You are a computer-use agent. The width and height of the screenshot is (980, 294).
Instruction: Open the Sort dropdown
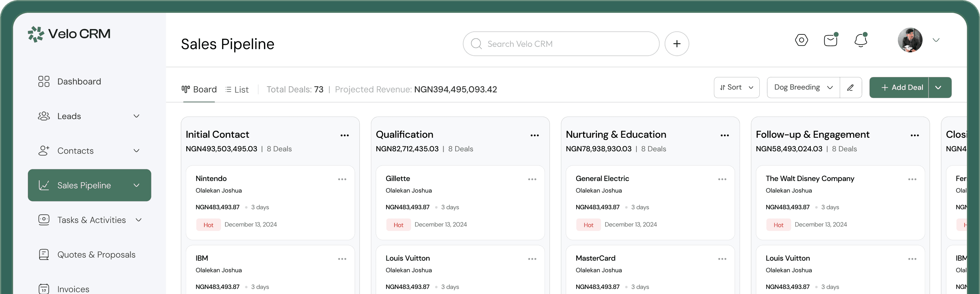pyautogui.click(x=737, y=87)
